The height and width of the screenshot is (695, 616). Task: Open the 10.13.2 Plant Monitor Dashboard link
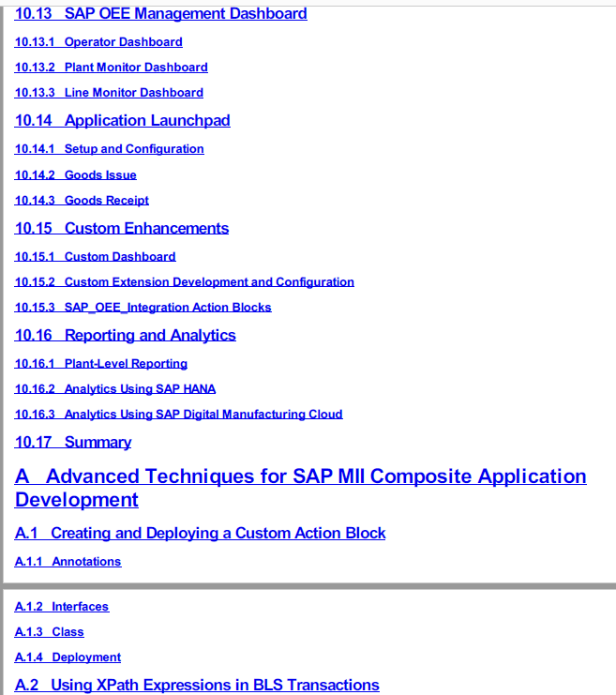coord(112,67)
